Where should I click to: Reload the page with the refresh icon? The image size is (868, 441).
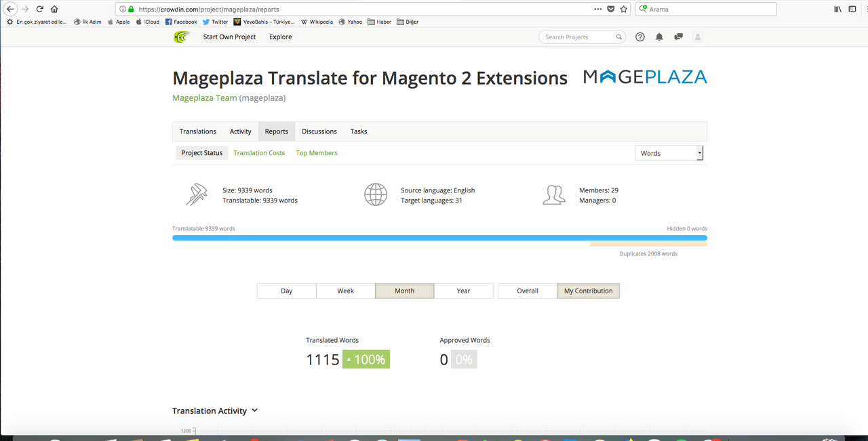[x=40, y=9]
